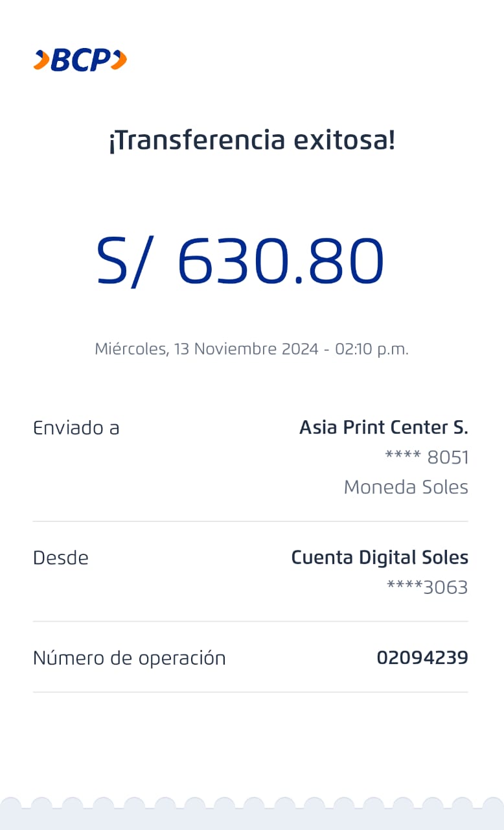504x830 pixels.
Task: Click the right orange chevron of BCP logo
Action: pos(119,60)
